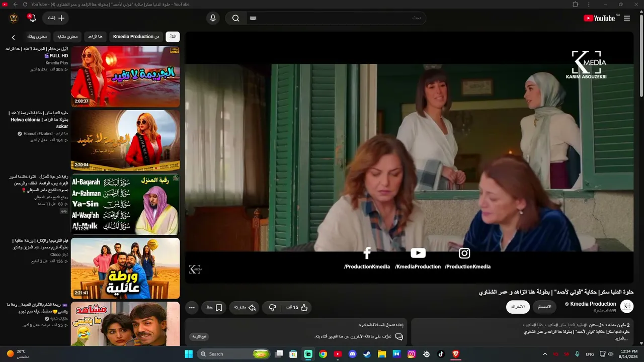
Task: Open the live chat replay icon
Action: [x=399, y=336]
